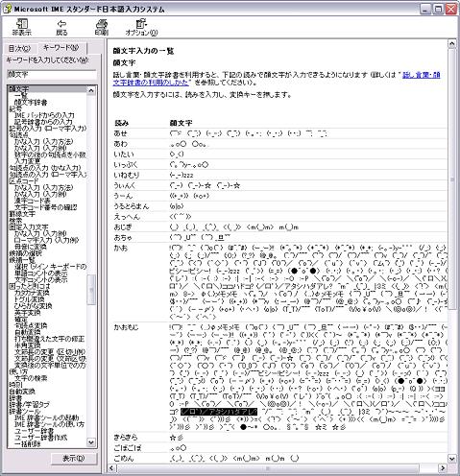The height and width of the screenshot is (476, 460).
Task: Open the 話し言葉・顔文字辞書 usage link
Action: pos(277,79)
